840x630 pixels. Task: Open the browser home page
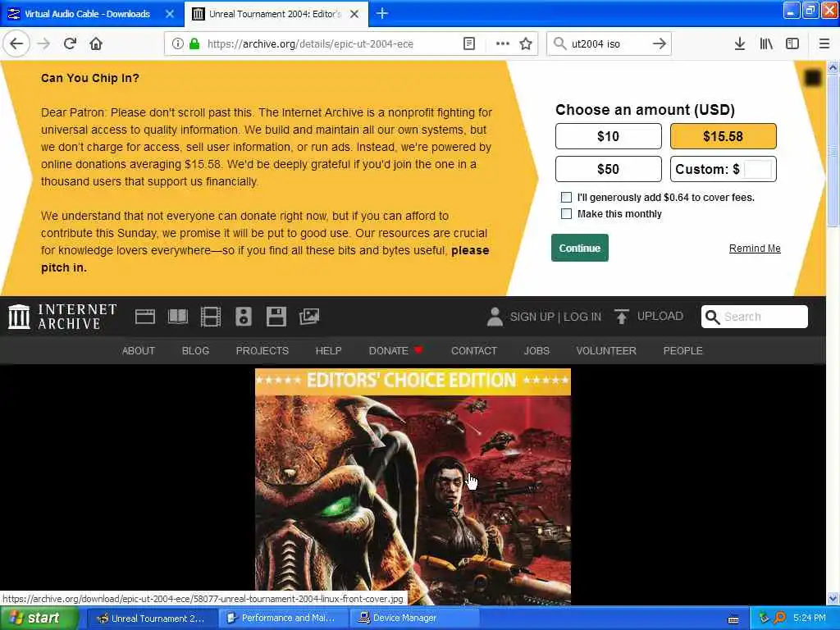[96, 43]
